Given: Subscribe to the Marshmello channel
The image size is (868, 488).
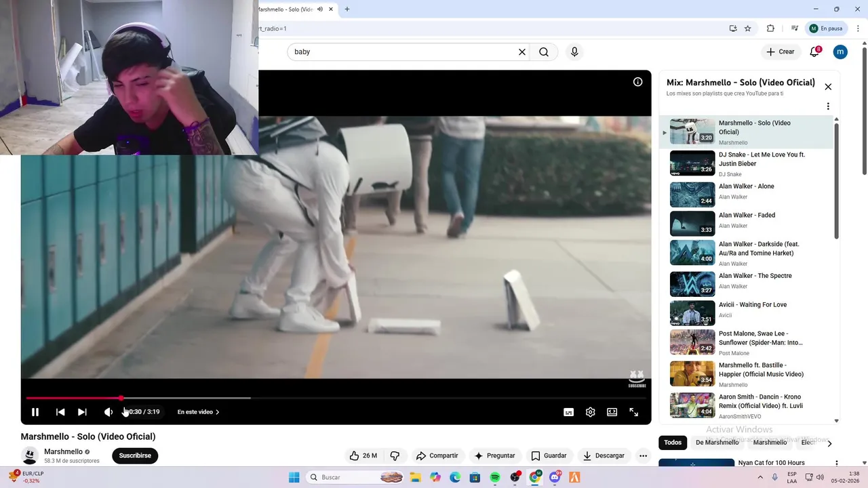Looking at the screenshot, I should pyautogui.click(x=135, y=455).
